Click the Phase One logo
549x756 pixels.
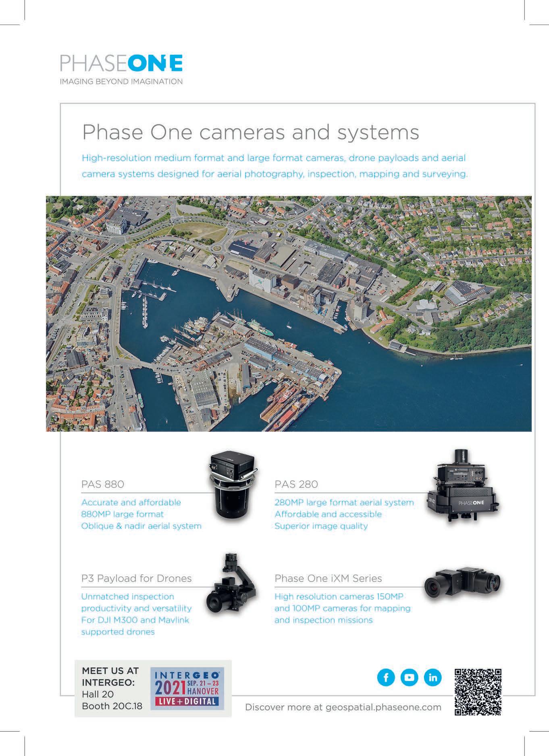(121, 63)
